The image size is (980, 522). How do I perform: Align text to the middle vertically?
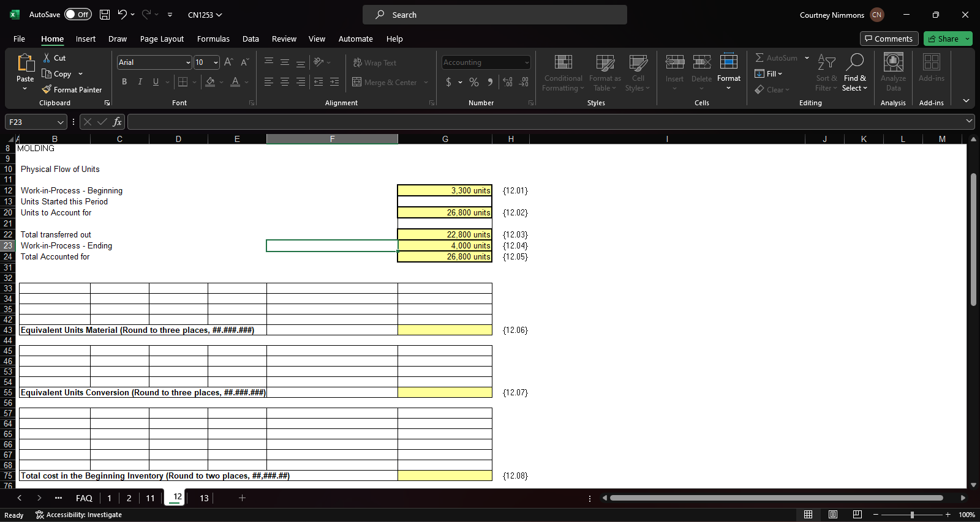click(x=285, y=62)
